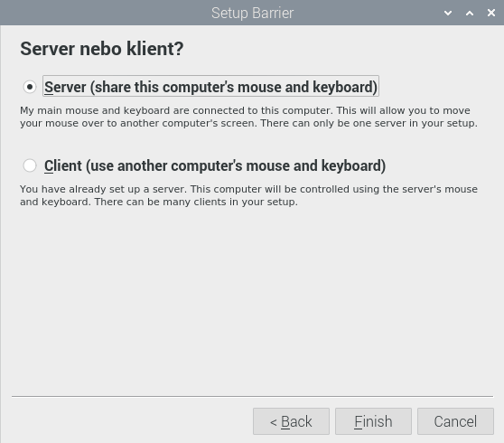The width and height of the screenshot is (504, 443).
Task: Click empty title bar area left of title
Action: coord(103,13)
